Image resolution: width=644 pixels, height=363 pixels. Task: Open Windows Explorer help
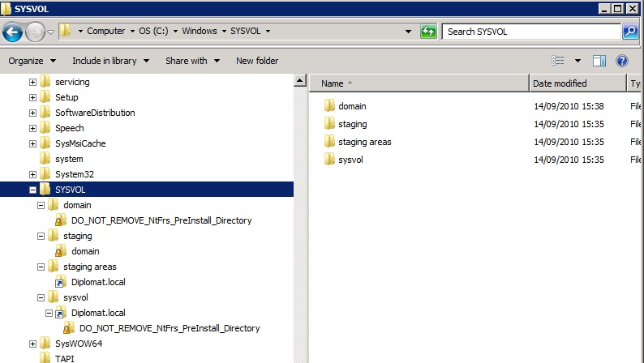coord(622,61)
